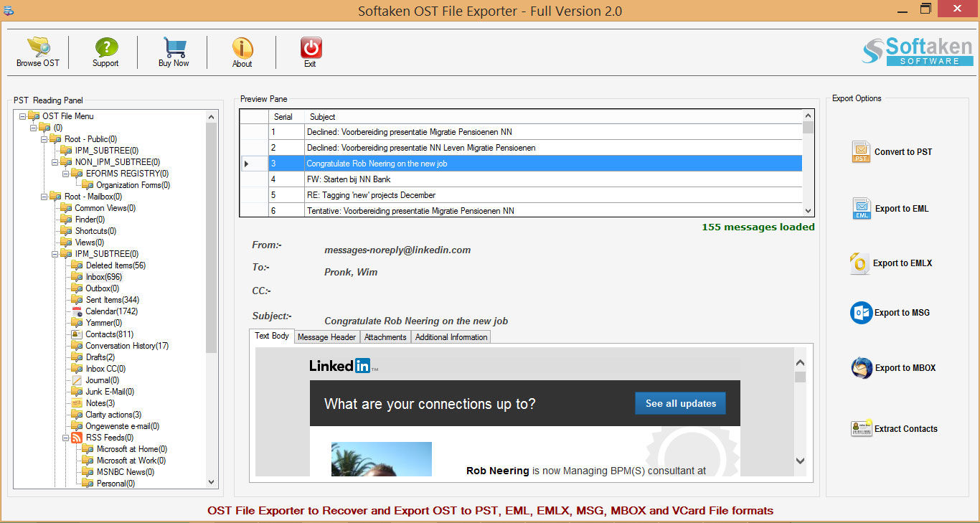Collapse the (0) tree node
The image size is (980, 523).
[x=34, y=128]
